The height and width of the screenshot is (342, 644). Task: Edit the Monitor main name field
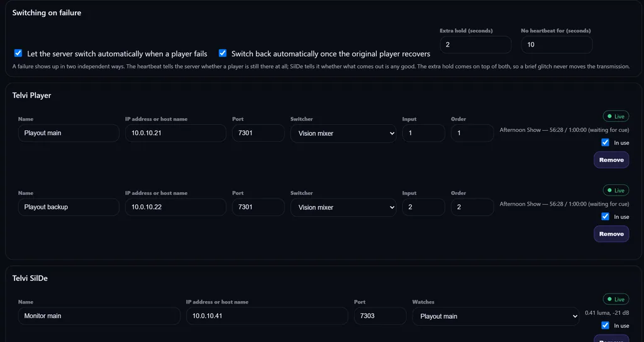pos(99,316)
